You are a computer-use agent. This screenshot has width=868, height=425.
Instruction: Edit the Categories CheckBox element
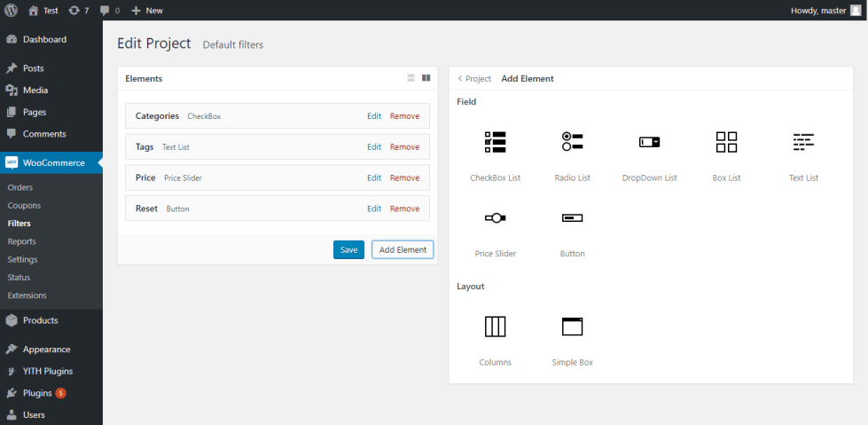tap(374, 116)
